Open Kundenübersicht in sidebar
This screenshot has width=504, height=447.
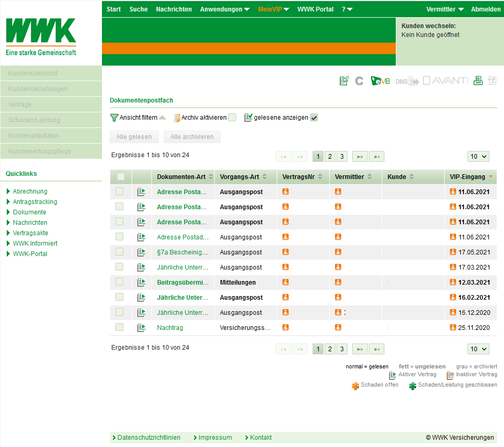click(x=51, y=73)
